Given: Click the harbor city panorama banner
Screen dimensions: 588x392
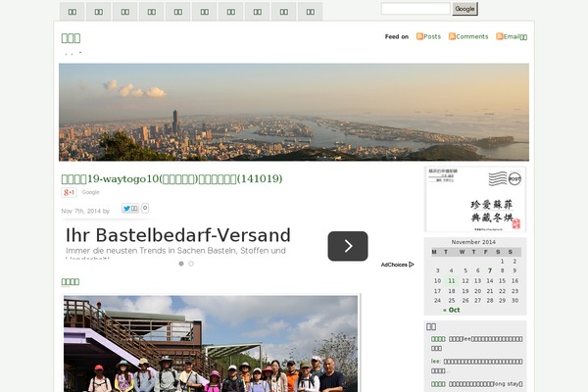Looking at the screenshot, I should pyautogui.click(x=294, y=112).
